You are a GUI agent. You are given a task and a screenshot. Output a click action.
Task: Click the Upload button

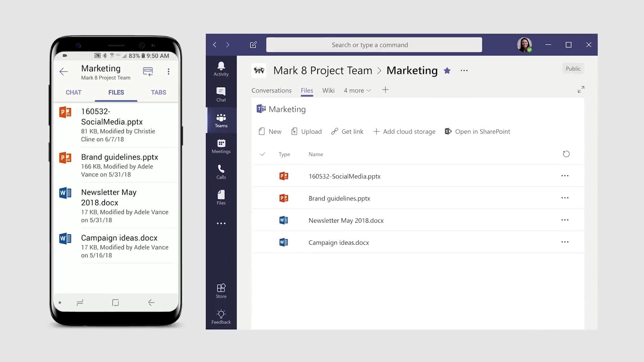pyautogui.click(x=306, y=132)
